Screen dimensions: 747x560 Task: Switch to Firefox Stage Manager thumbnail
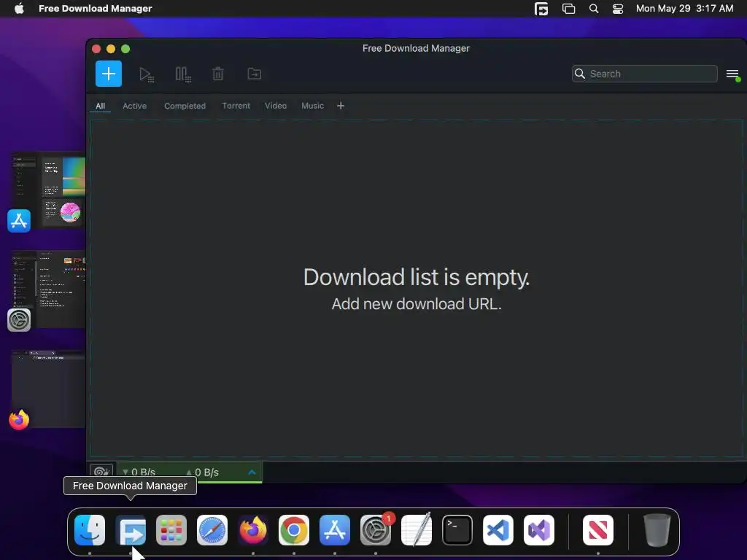tap(48, 389)
